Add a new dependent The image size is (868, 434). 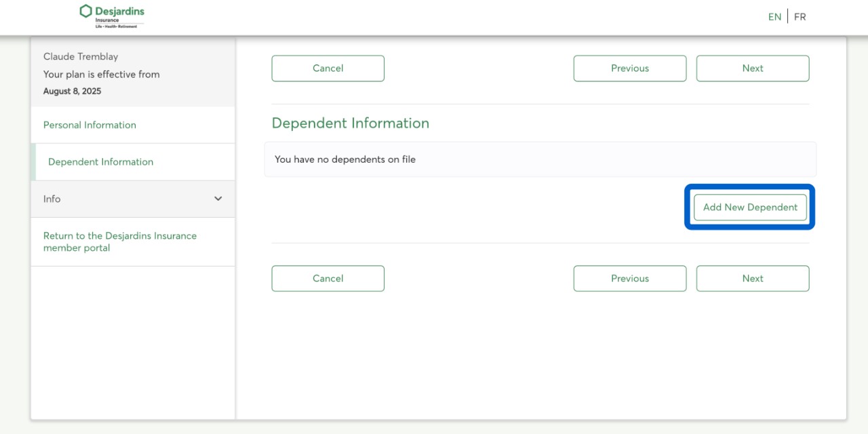[x=750, y=208]
